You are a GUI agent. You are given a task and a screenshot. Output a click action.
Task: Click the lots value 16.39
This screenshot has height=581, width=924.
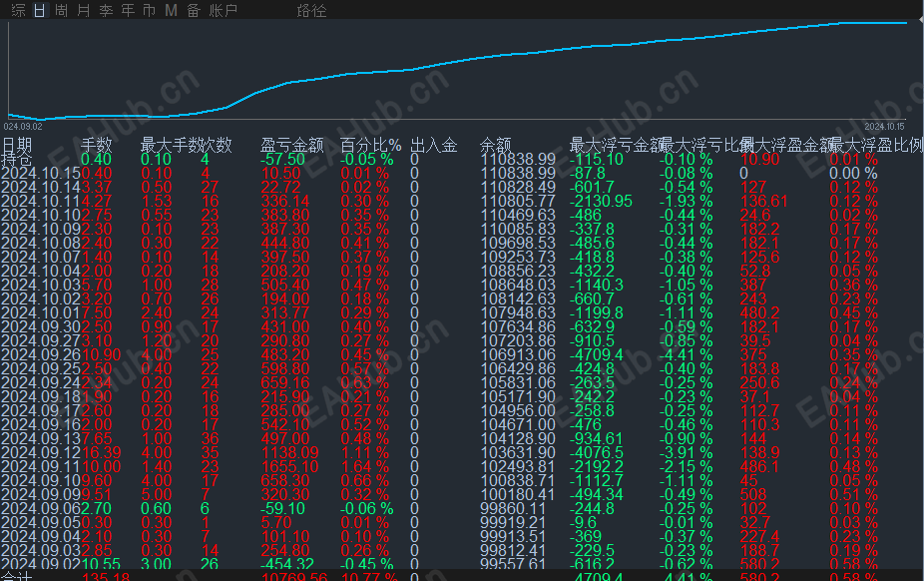coord(102,452)
